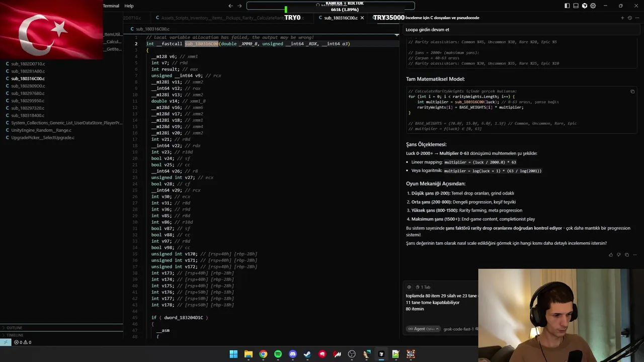Open Riot client from taskbar

click(x=322, y=354)
